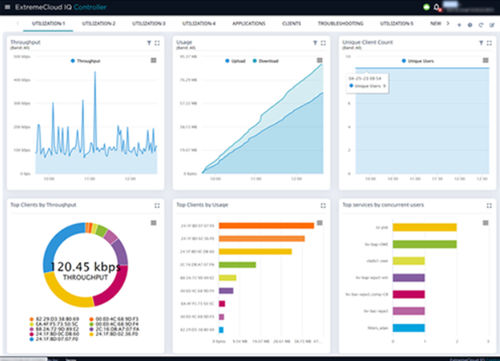The image size is (500, 361).
Task: Click the edit dashboard pencil icon
Action: coord(492,25)
